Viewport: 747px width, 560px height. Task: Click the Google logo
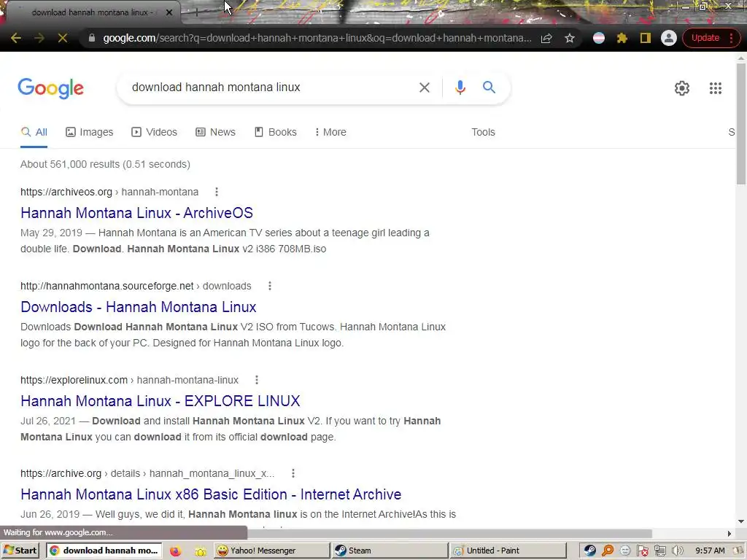(x=51, y=88)
